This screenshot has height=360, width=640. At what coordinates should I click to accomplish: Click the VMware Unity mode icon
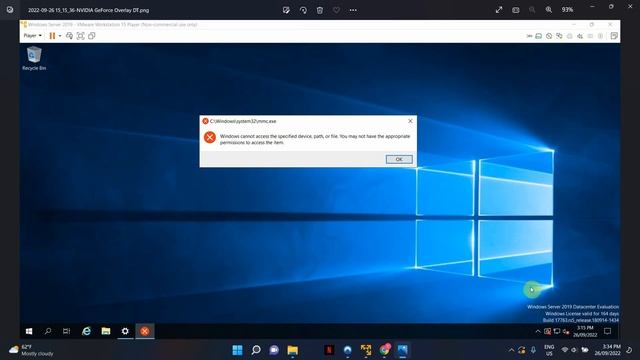(x=91, y=36)
